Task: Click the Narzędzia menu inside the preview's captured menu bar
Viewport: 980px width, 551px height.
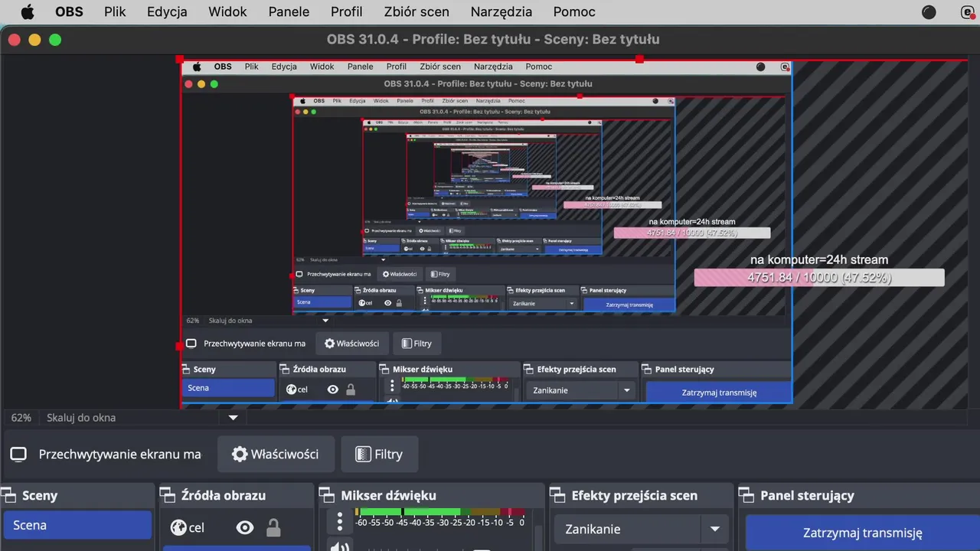Action: coord(493,67)
